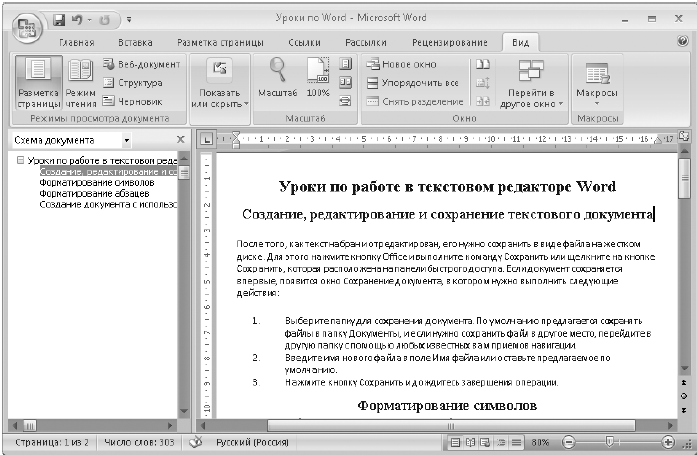The width and height of the screenshot is (697, 455).
Task: Select Форматирование абзацев in document map
Action: [x=94, y=193]
